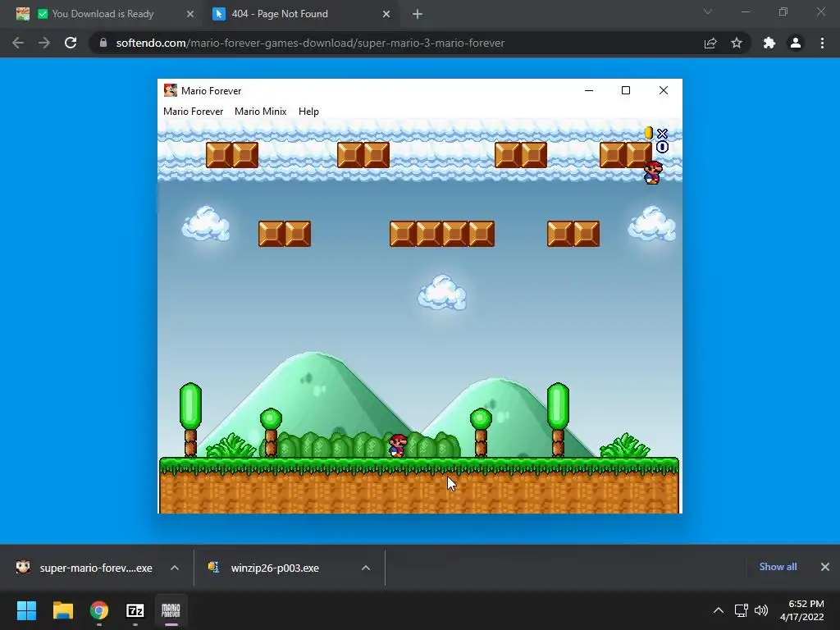This screenshot has height=630, width=840.
Task: Click Show all downloads link
Action: [x=778, y=567]
